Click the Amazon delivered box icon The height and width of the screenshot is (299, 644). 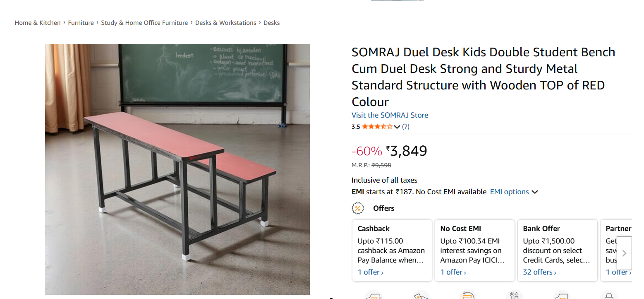coord(562,296)
